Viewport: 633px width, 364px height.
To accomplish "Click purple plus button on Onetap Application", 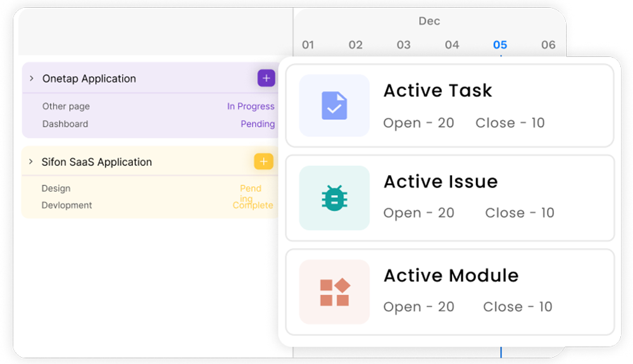I will tap(266, 78).
